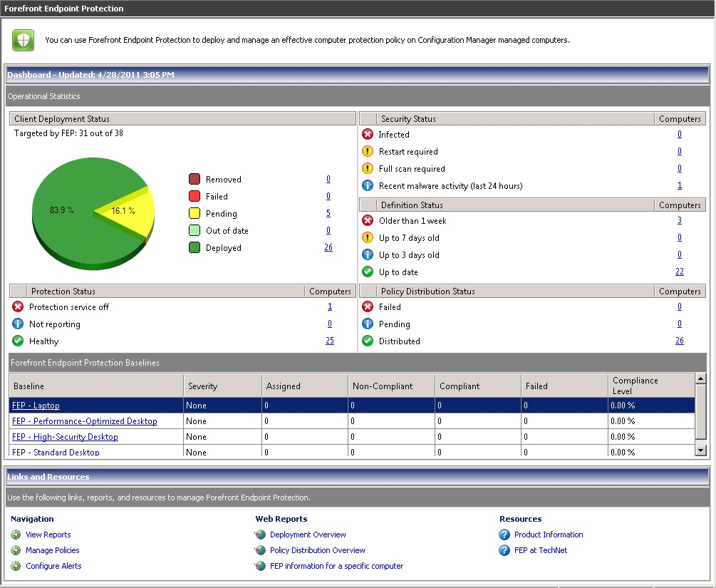Open the Deployed count 26 link

tap(328, 247)
